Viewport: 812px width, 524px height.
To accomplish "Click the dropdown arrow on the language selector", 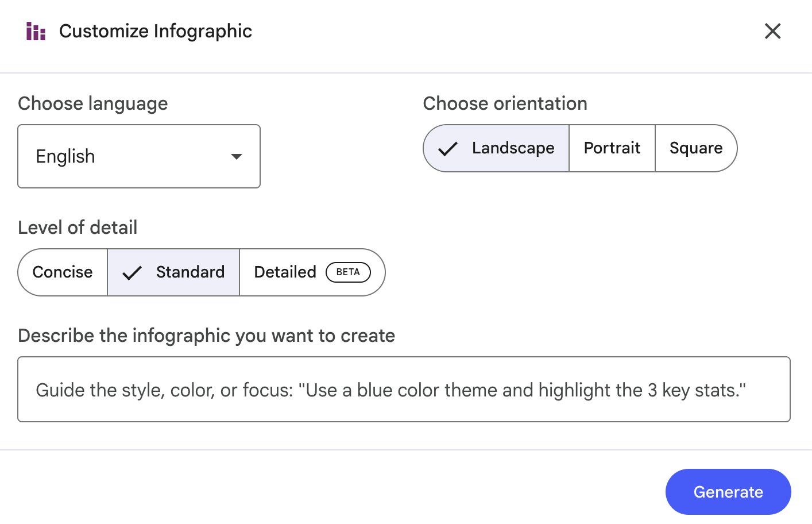I will pyautogui.click(x=237, y=156).
